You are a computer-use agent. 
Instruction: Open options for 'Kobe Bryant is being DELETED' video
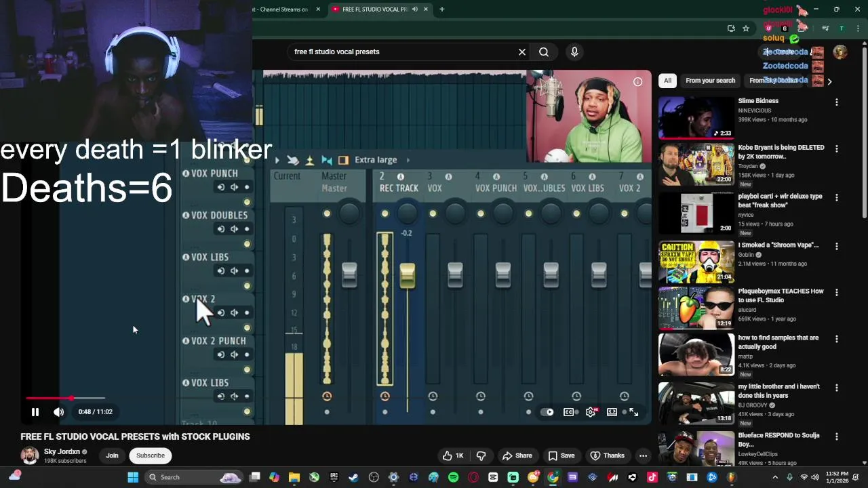tap(836, 148)
